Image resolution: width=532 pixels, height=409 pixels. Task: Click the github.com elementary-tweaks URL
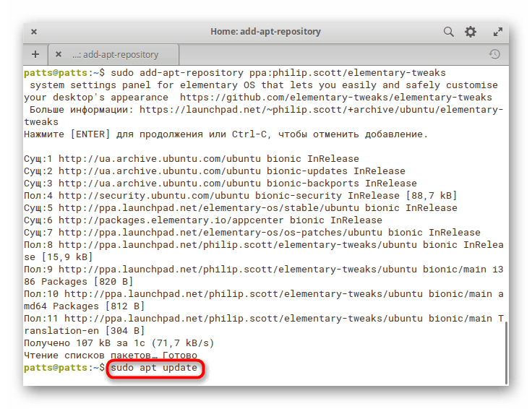[x=336, y=98]
